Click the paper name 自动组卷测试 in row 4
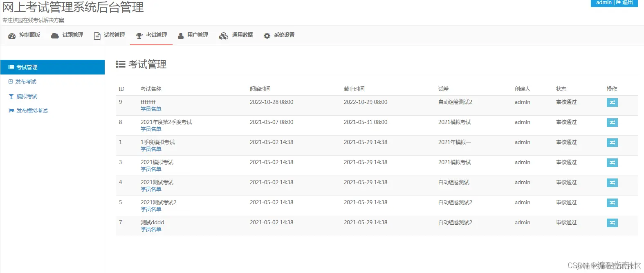Viewport: 644px width, 273px height. tap(454, 182)
